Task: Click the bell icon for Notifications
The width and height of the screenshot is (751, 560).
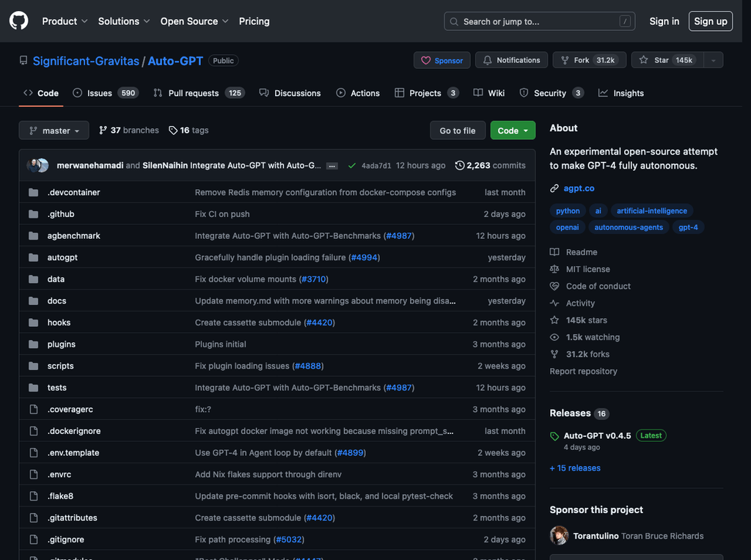Action: tap(487, 60)
